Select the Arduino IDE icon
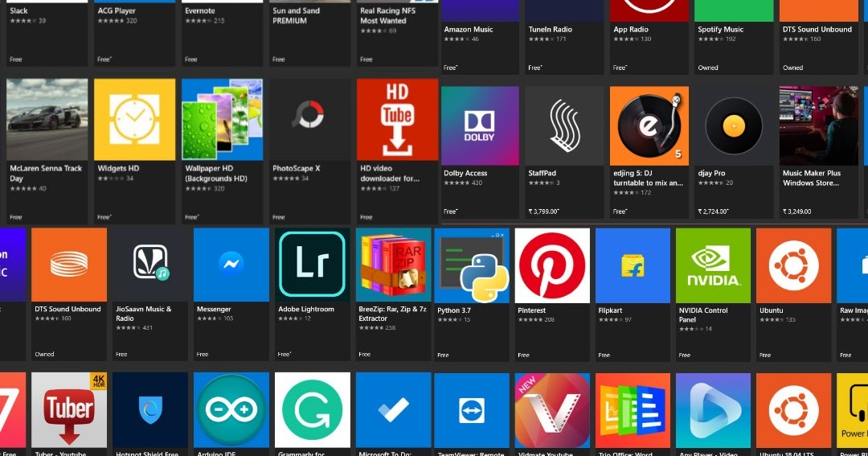 [x=231, y=410]
